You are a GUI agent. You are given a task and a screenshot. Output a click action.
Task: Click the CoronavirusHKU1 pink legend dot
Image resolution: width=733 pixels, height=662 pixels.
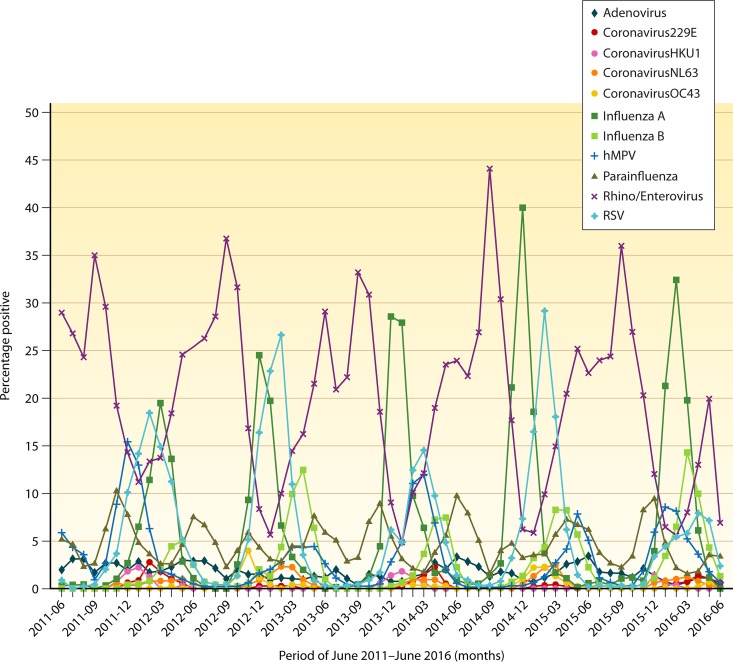tap(594, 53)
